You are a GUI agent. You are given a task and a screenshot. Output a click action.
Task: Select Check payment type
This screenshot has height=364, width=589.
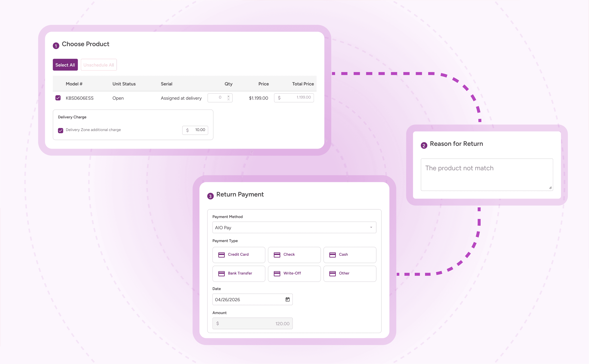(294, 255)
